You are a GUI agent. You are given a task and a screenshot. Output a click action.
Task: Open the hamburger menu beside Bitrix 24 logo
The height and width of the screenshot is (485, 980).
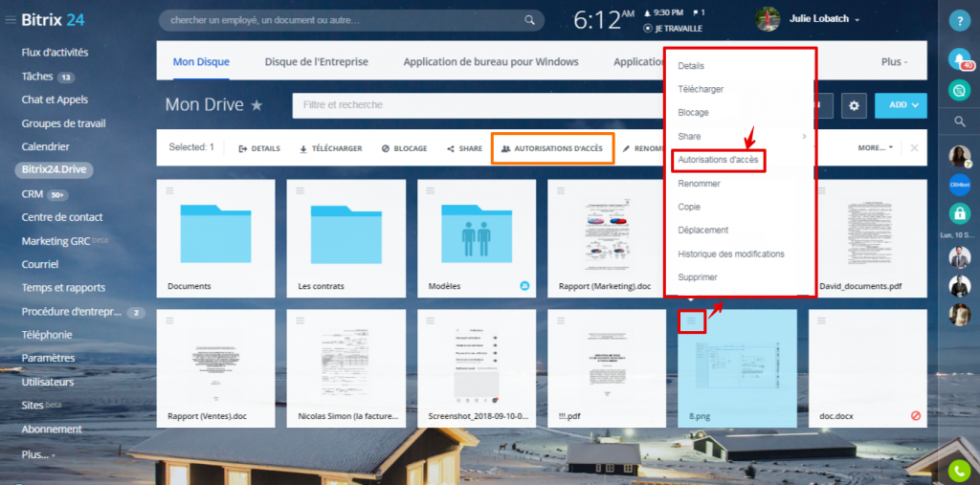[x=10, y=20]
